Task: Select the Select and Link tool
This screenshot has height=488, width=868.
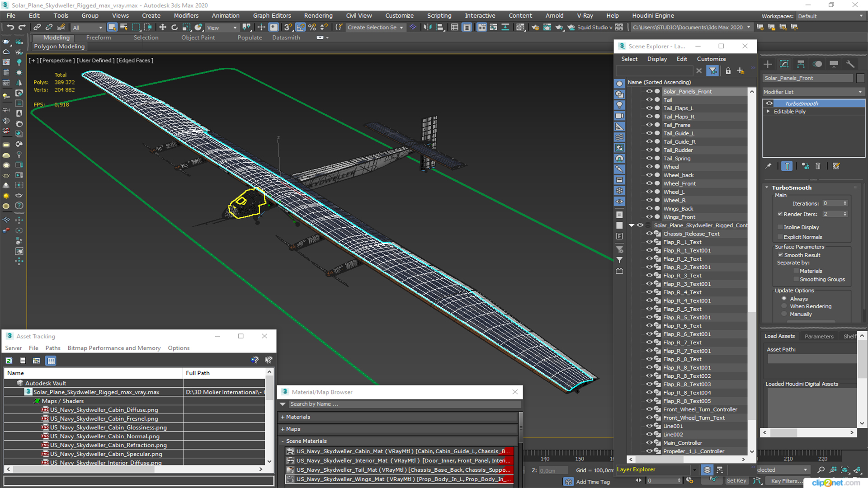Action: click(x=37, y=28)
